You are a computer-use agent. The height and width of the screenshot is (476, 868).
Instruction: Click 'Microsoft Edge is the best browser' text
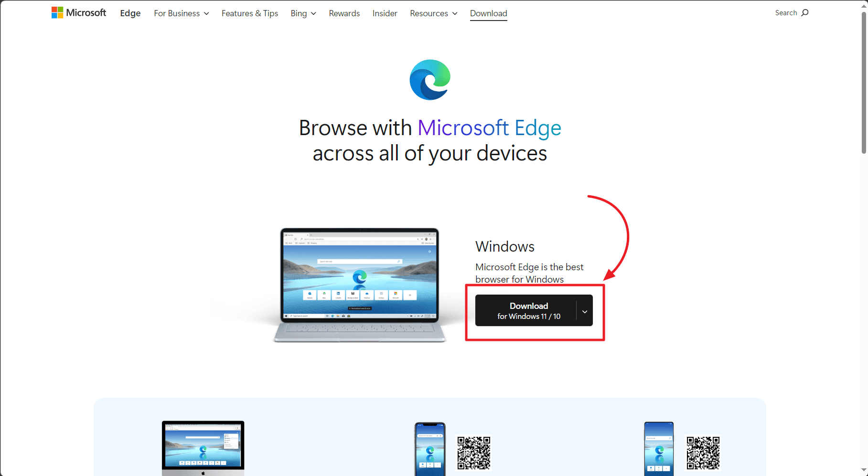click(x=529, y=273)
